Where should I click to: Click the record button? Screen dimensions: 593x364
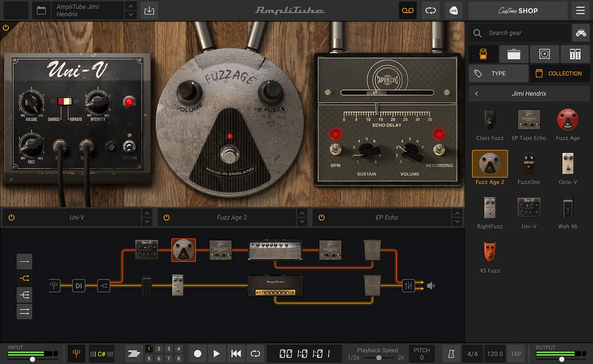coord(198,353)
